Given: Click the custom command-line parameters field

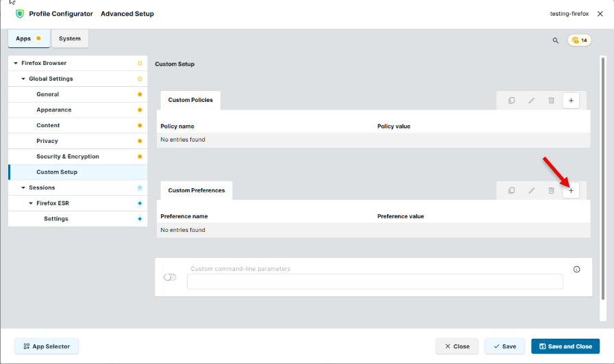Looking at the screenshot, I should (374, 281).
